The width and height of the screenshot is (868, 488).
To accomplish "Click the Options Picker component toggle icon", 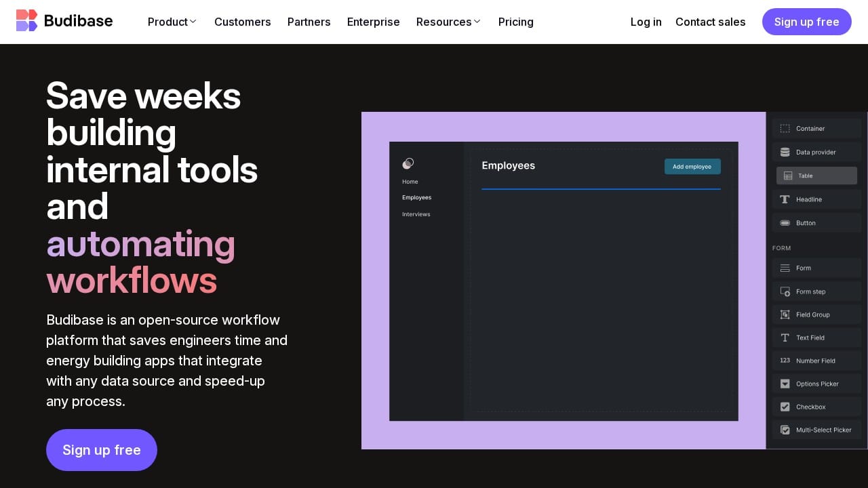I will [x=785, y=384].
